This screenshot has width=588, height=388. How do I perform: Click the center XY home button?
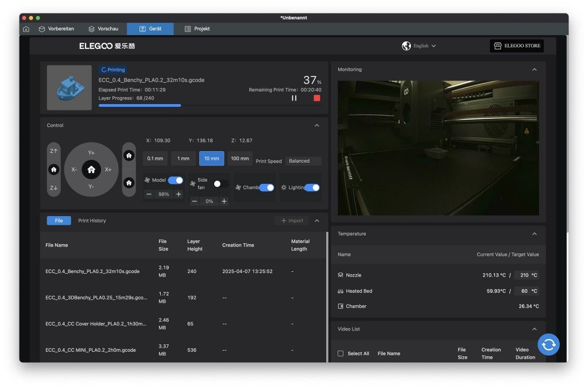coord(91,170)
